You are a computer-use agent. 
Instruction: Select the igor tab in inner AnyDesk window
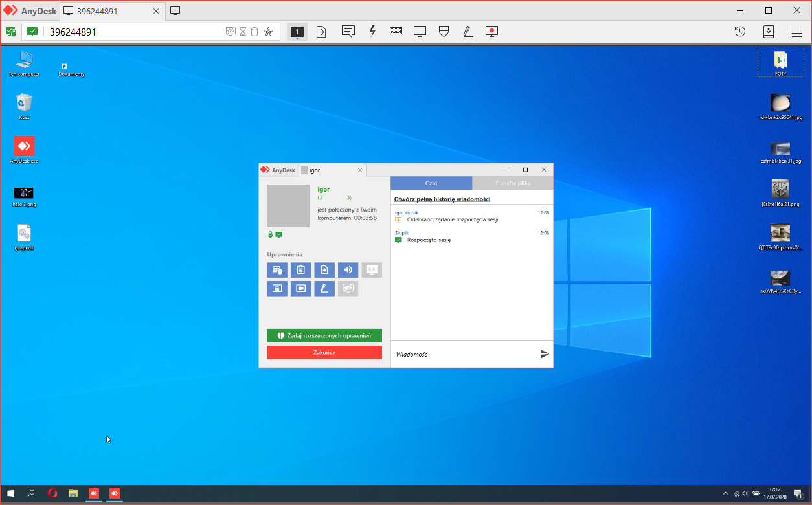coord(332,170)
